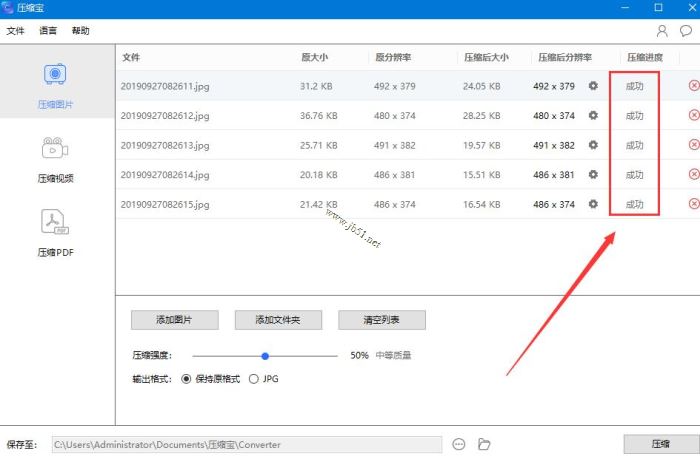Screen dimensions: 700x459
Task: Click the 压缩进度 column header
Action: click(645, 57)
